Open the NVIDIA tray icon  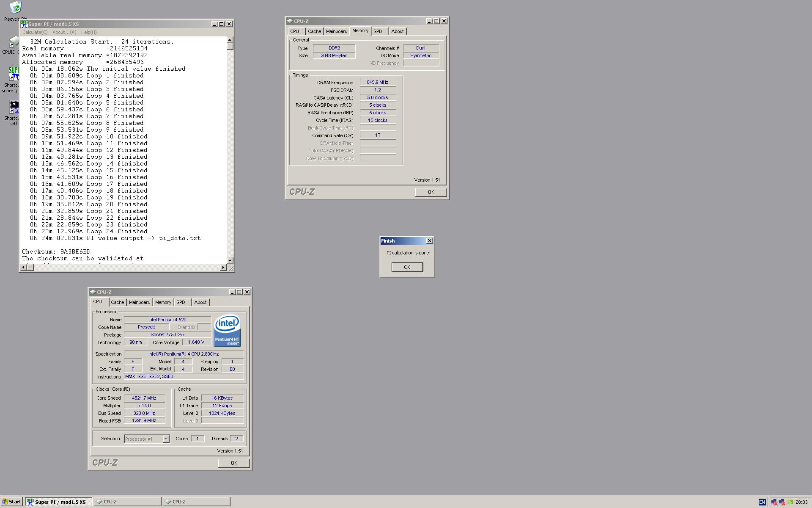pyautogui.click(x=790, y=502)
